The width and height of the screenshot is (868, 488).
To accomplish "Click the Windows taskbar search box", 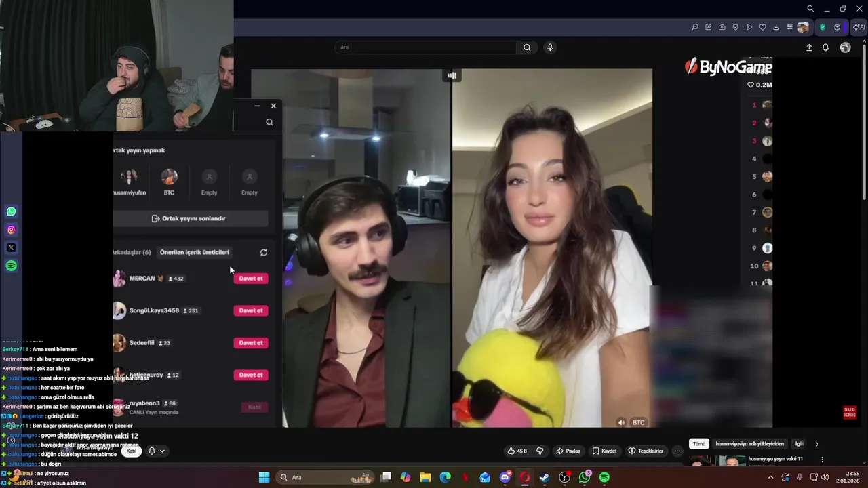I will tap(325, 477).
